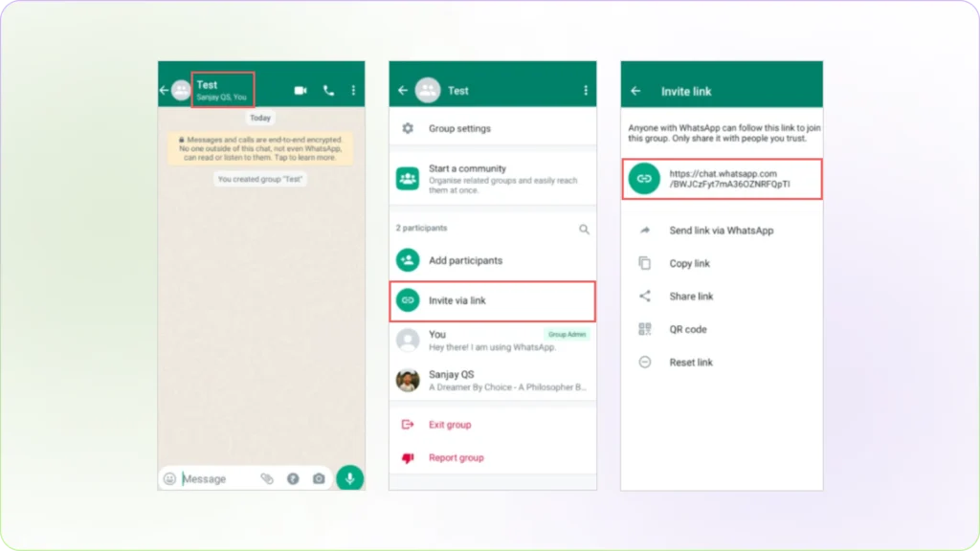Screen dimensions: 980x551
Task: Click the Reset link minus-circle icon
Action: 644,363
